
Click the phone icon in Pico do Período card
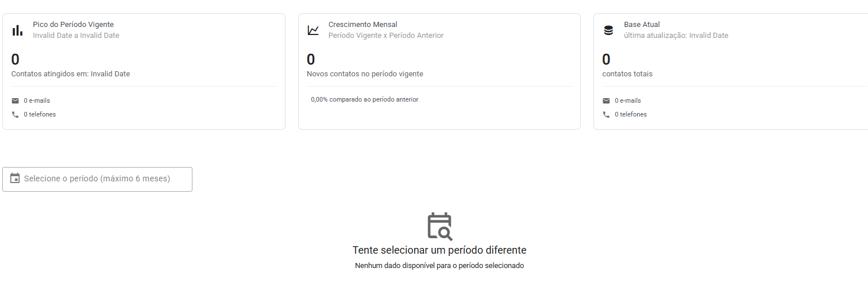(16, 114)
